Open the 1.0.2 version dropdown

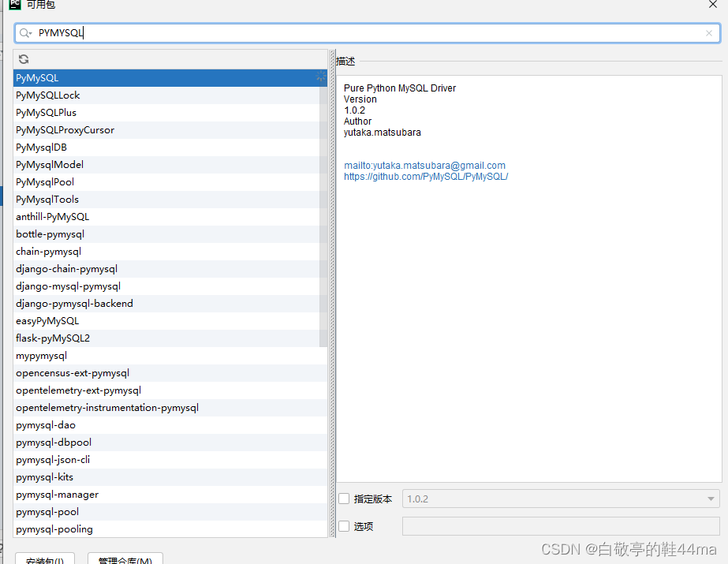pyautogui.click(x=561, y=499)
